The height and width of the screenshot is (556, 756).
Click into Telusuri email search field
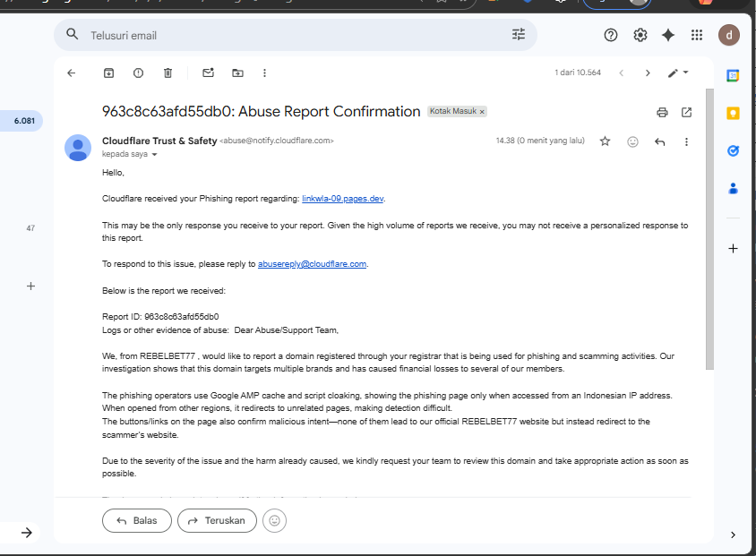coord(294,35)
